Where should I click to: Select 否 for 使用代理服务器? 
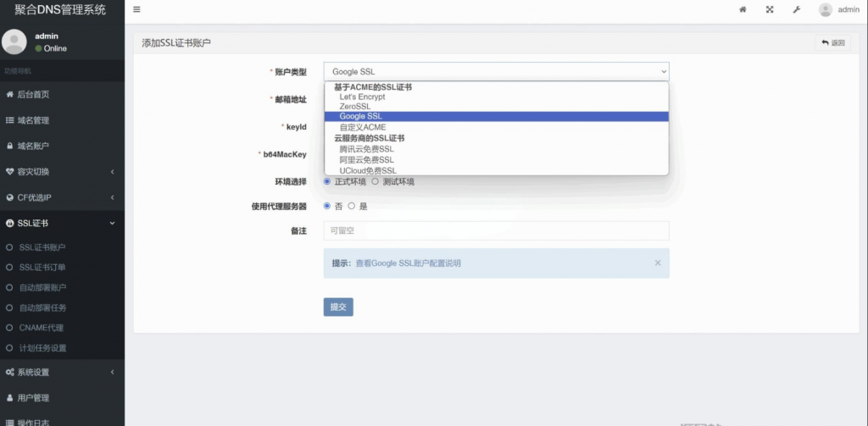(x=327, y=206)
